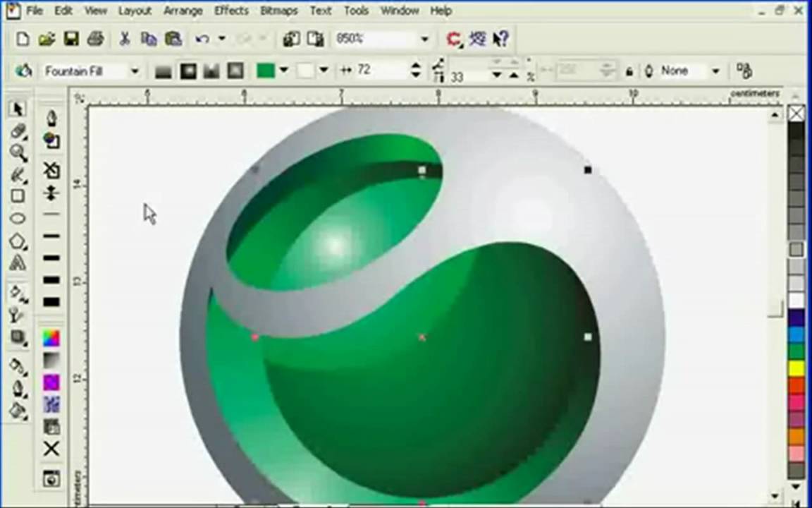Select the Pick tool arrow
Viewport: 812px width, 508px height.
coord(18,109)
